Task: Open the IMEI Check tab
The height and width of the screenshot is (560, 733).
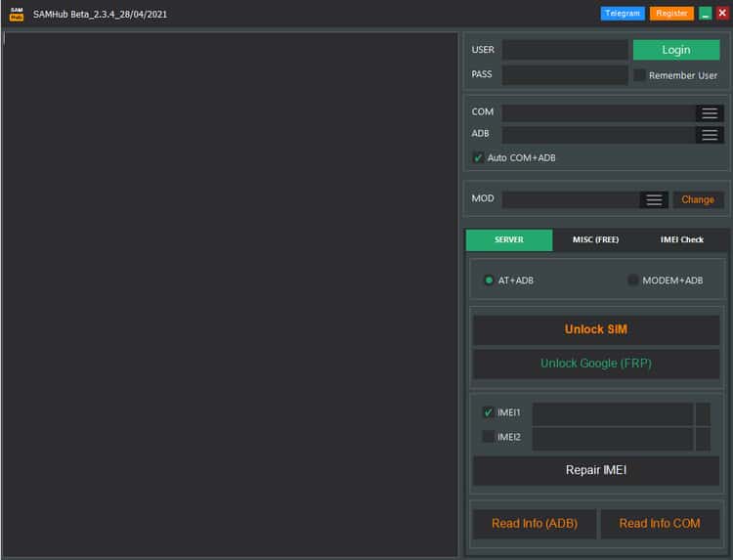Action: (681, 239)
